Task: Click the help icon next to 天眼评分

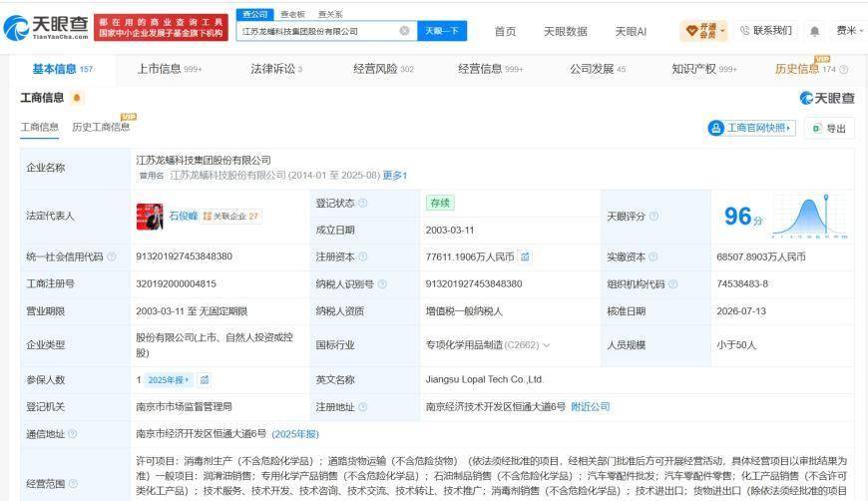Action: (x=653, y=216)
